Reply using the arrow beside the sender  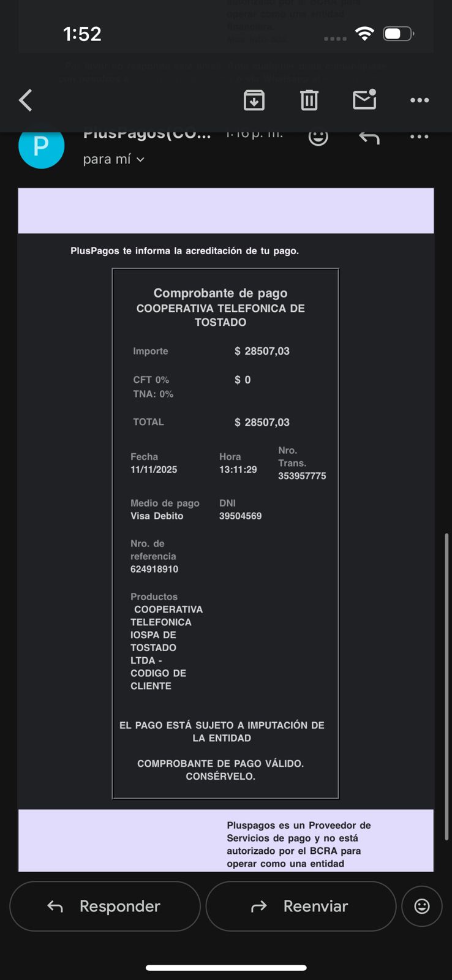(369, 137)
